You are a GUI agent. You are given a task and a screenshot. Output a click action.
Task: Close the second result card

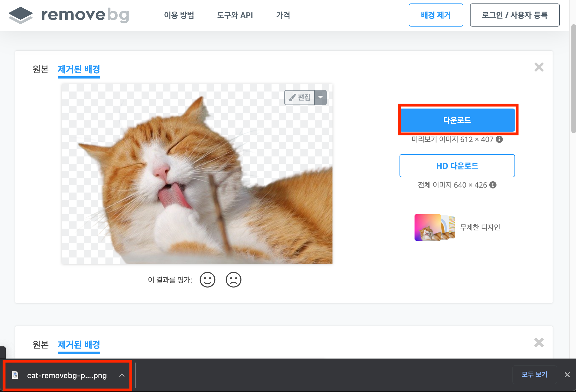point(539,343)
